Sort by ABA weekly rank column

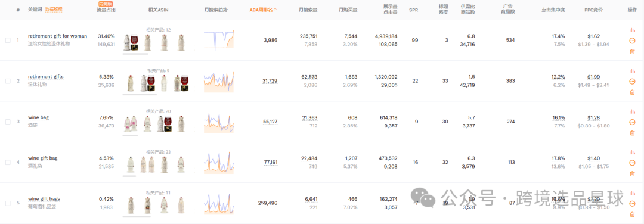(x=264, y=10)
